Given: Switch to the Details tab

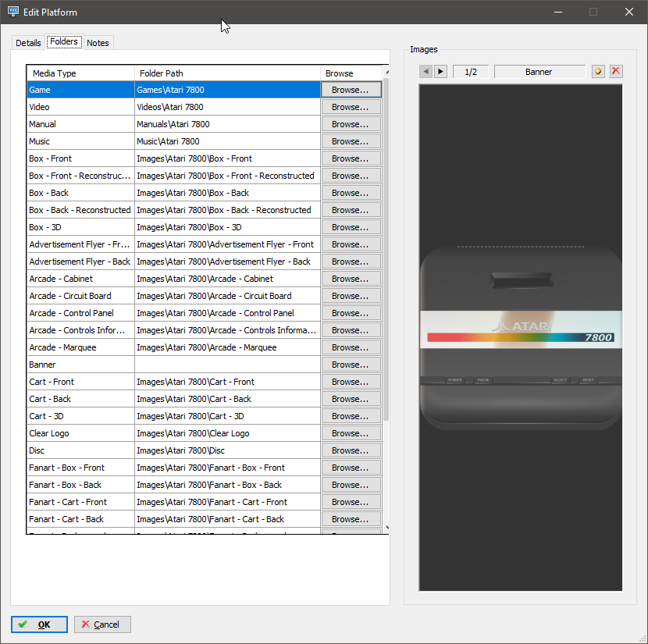Looking at the screenshot, I should (28, 43).
